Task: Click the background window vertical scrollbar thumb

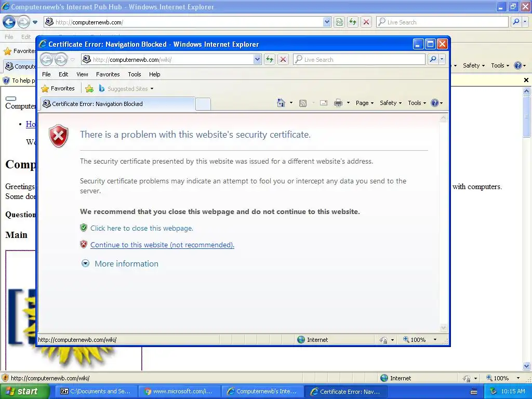Action: coord(526,116)
